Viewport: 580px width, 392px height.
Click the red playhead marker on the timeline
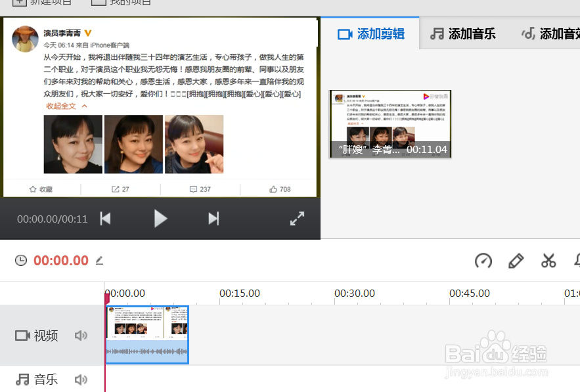[106, 299]
